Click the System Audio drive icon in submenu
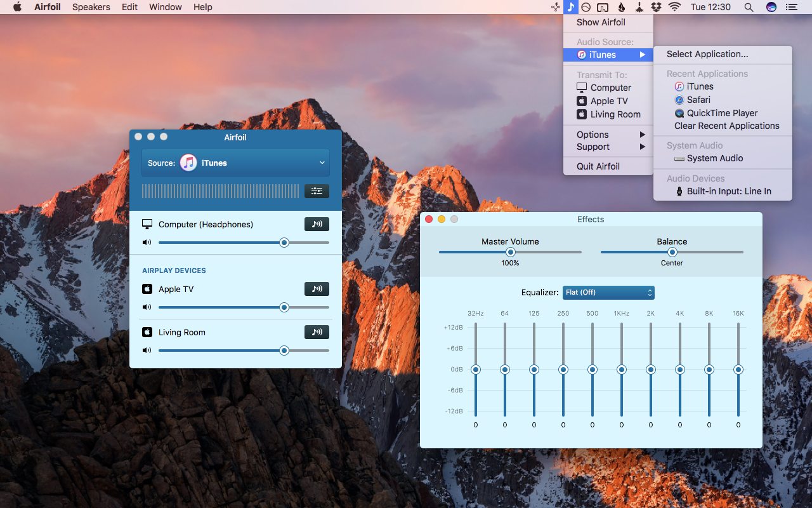 pyautogui.click(x=679, y=158)
